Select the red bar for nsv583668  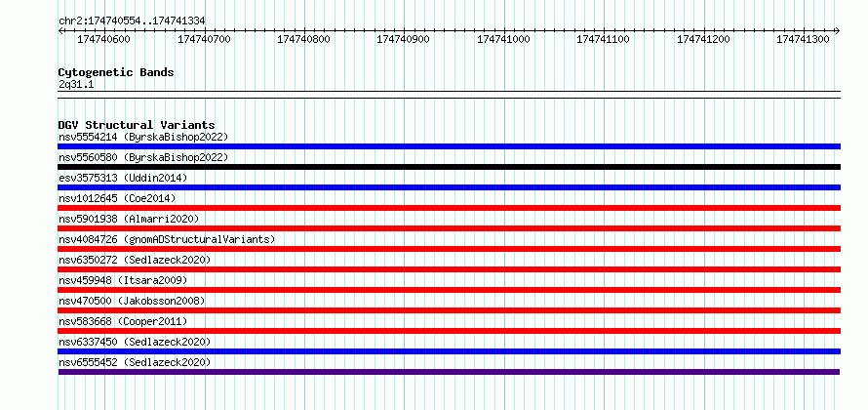(449, 331)
